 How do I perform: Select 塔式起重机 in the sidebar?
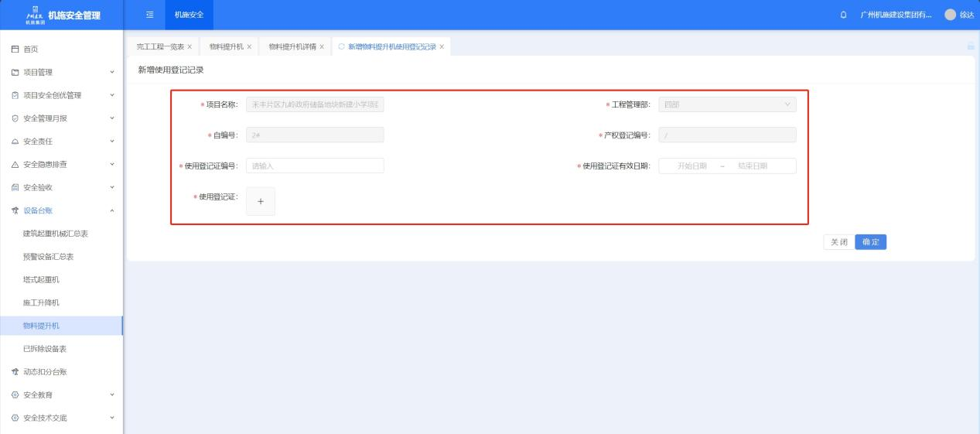tap(41, 279)
